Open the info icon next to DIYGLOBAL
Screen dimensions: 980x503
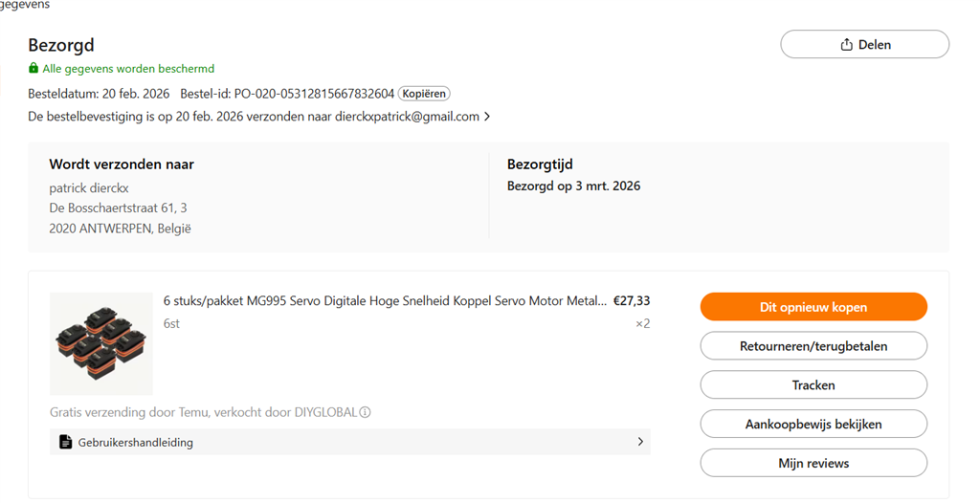pyautogui.click(x=366, y=413)
